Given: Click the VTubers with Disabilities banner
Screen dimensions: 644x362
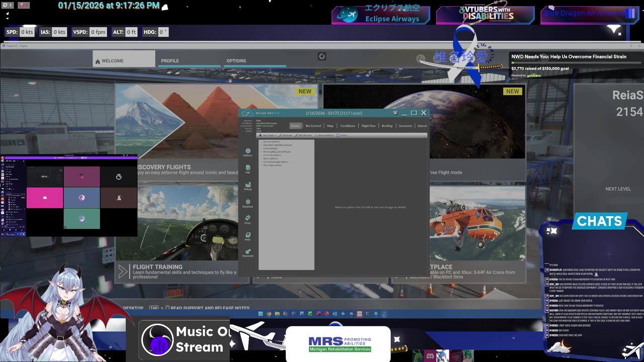Looking at the screenshot, I should (485, 15).
